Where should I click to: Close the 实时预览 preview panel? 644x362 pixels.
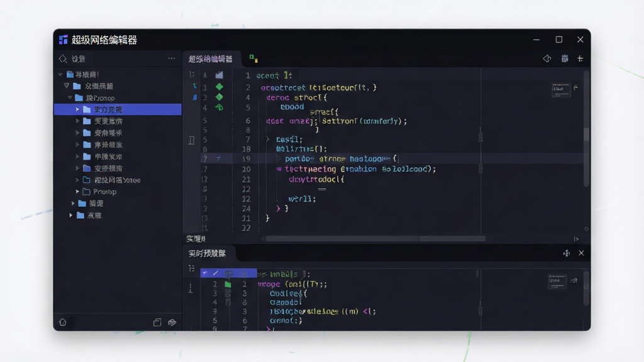pos(581,253)
